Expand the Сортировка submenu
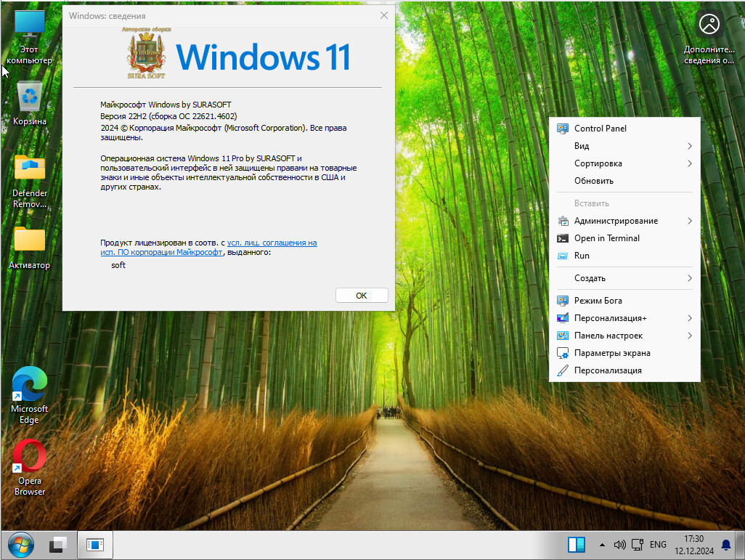 click(624, 163)
